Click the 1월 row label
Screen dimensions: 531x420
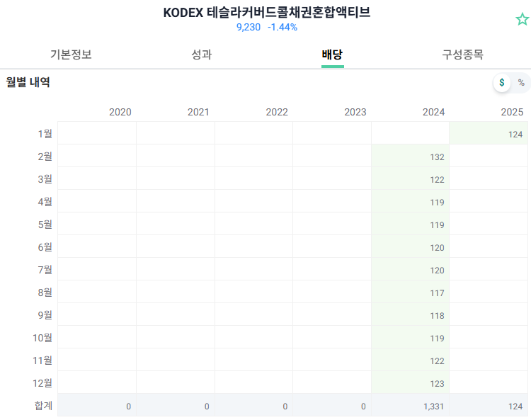(x=45, y=133)
